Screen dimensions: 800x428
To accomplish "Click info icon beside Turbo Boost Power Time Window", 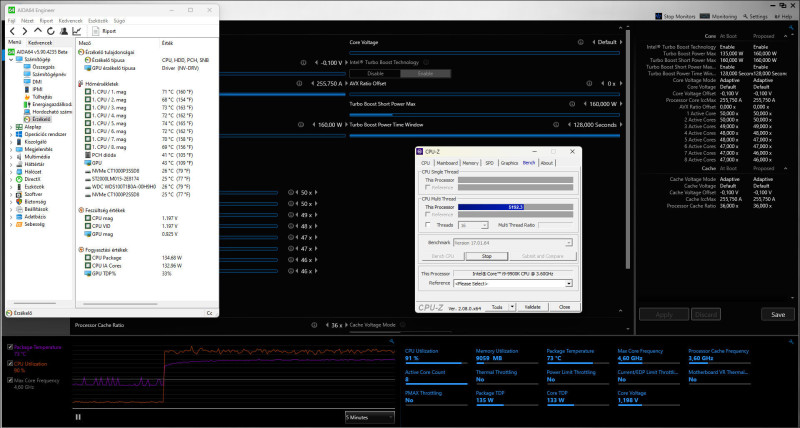I will click(x=556, y=124).
